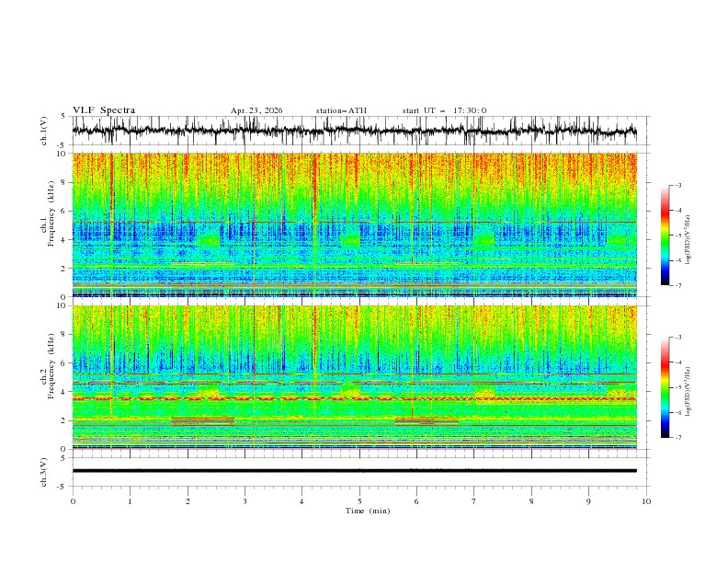This screenshot has height=563, width=728.
Task: Click the upper ch.1 PSD color bar
Action: tap(665, 235)
